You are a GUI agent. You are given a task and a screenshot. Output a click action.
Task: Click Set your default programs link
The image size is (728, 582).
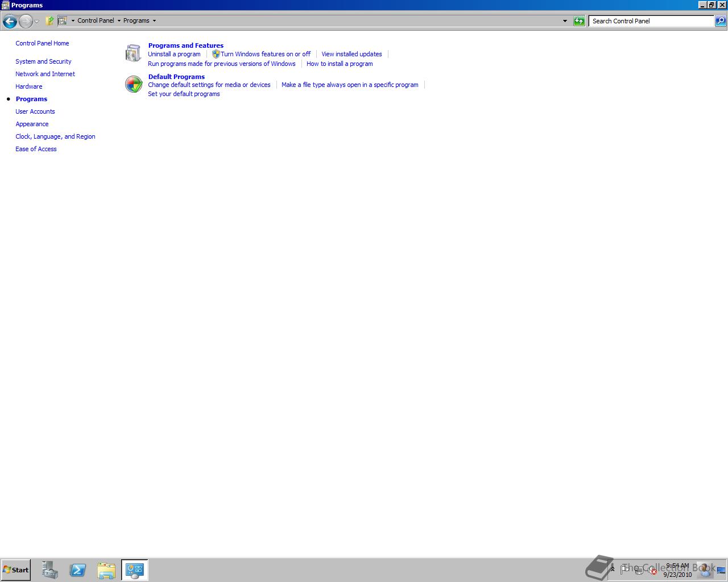[x=184, y=94]
